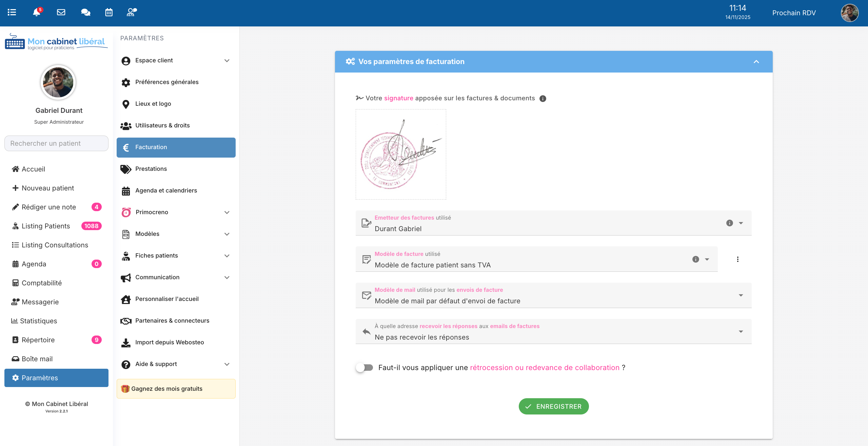Open the envelope mail icon in top bar
Screen dimensions: 868x446
click(x=61, y=13)
